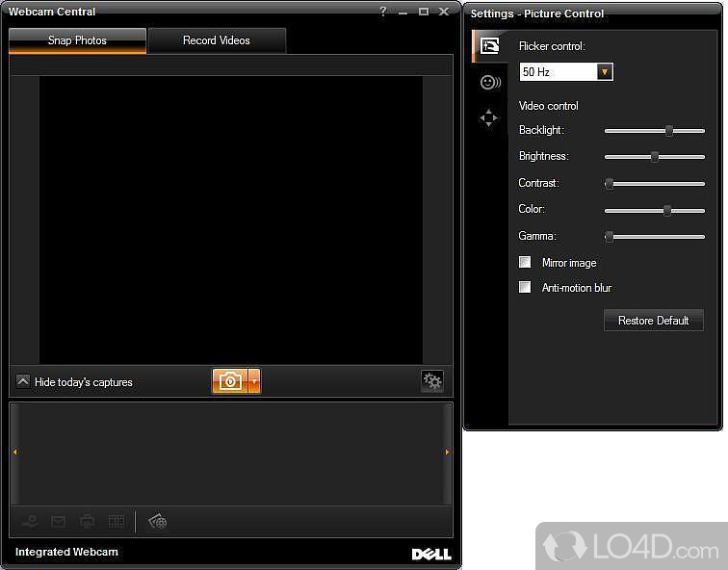Open the settings gear icon

coord(432,381)
